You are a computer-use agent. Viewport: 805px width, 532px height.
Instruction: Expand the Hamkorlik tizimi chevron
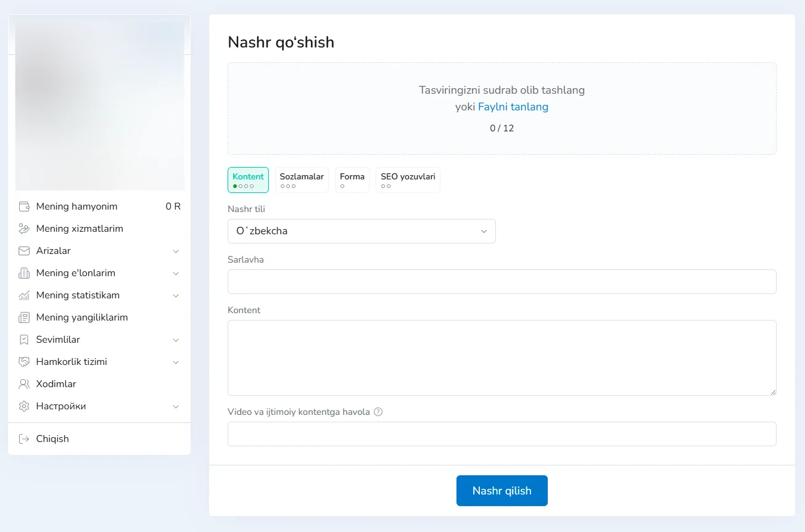[x=176, y=362]
